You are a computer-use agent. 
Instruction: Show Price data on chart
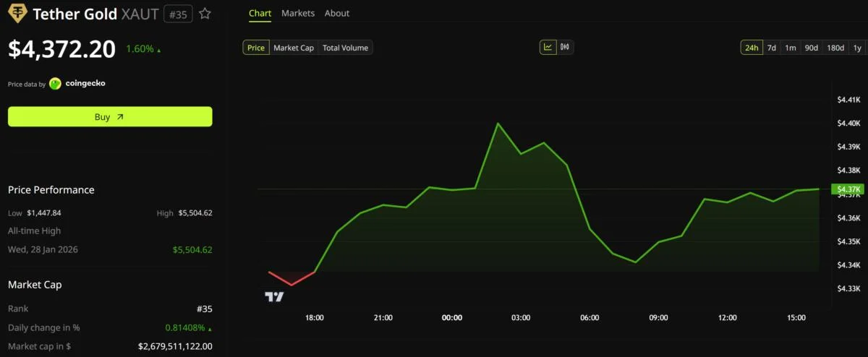coord(256,48)
